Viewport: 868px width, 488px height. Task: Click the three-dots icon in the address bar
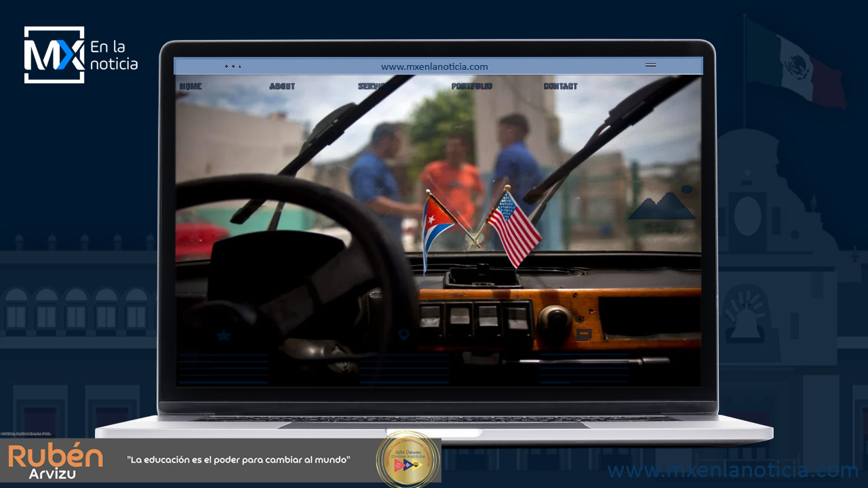233,66
